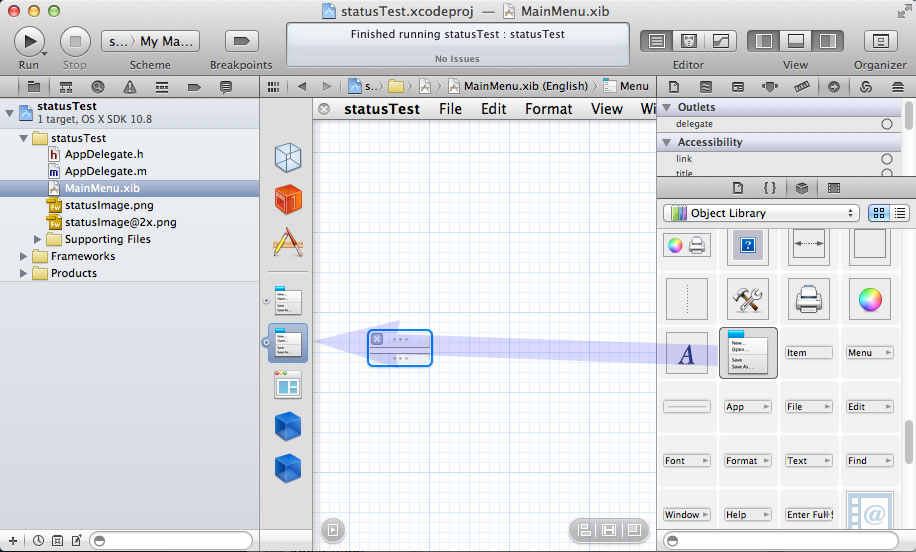The width and height of the screenshot is (916, 552).
Task: Show the Object library cube tab
Action: (802, 188)
